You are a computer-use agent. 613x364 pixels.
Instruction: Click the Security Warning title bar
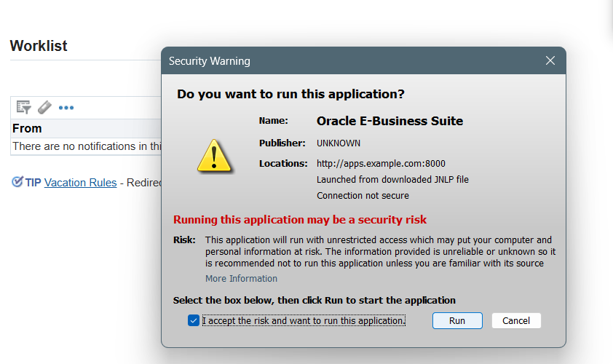(x=352, y=60)
